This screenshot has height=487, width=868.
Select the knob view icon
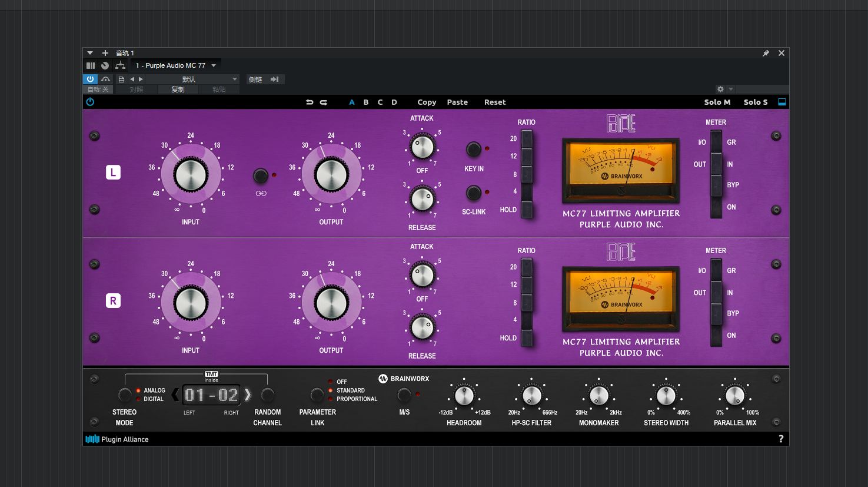click(104, 65)
